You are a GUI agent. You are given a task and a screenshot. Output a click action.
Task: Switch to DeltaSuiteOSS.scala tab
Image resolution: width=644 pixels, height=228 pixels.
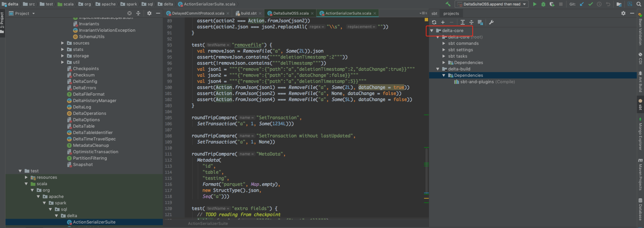[x=291, y=13]
